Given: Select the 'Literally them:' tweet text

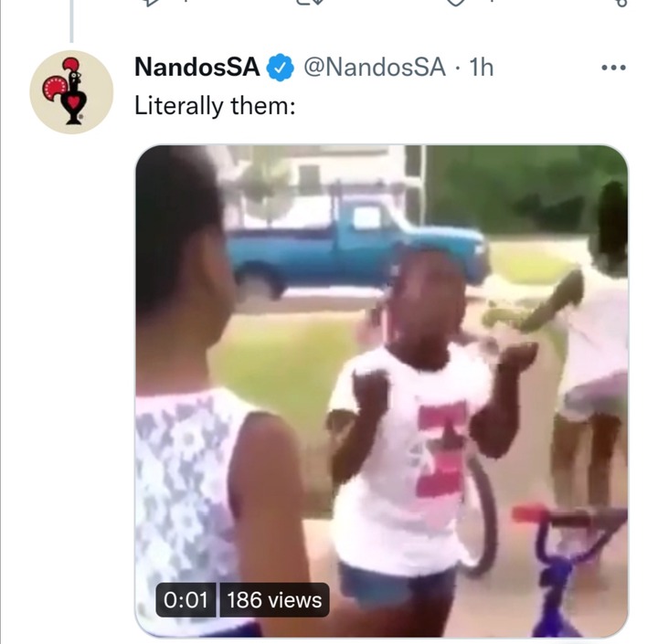Looking at the screenshot, I should pyautogui.click(x=215, y=106).
